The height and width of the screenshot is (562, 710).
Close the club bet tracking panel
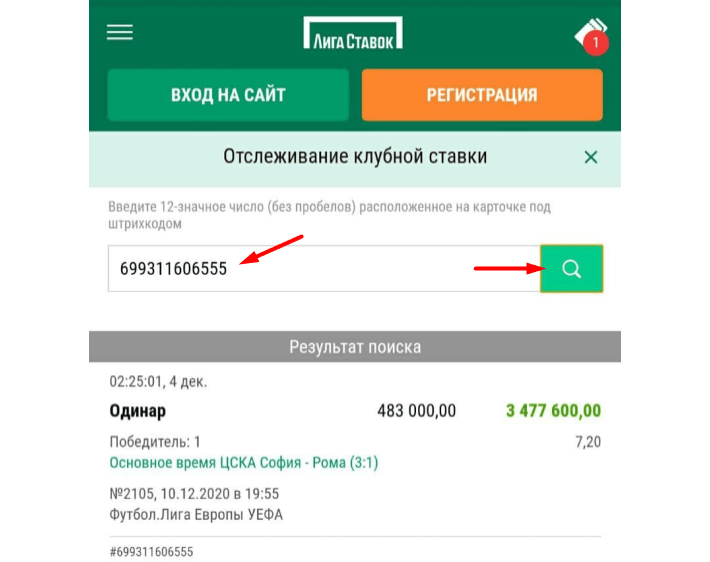tap(591, 157)
